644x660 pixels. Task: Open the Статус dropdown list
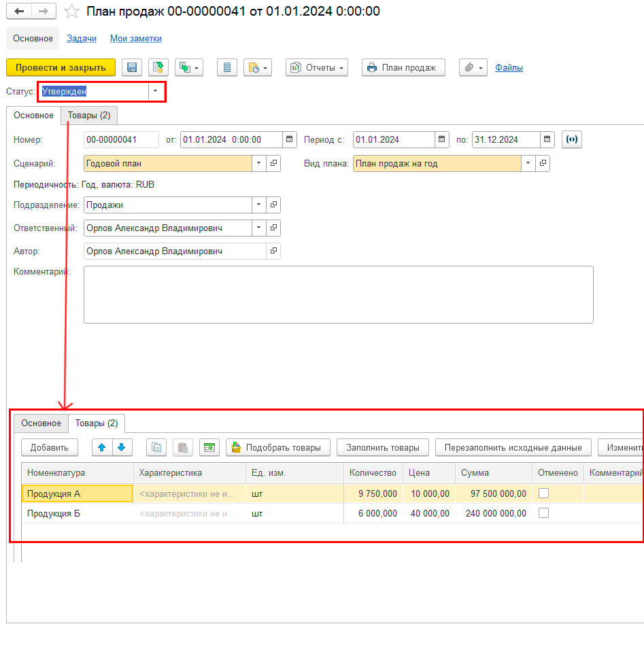tap(156, 91)
